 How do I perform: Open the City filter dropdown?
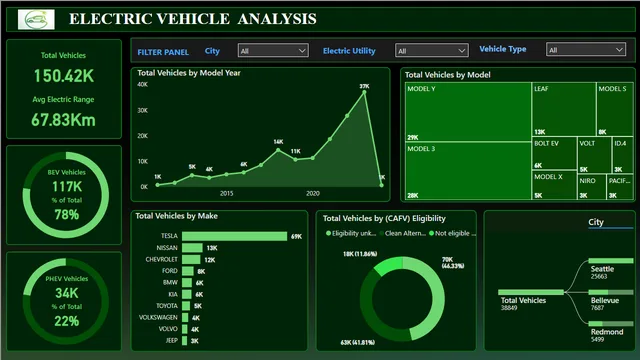point(273,51)
